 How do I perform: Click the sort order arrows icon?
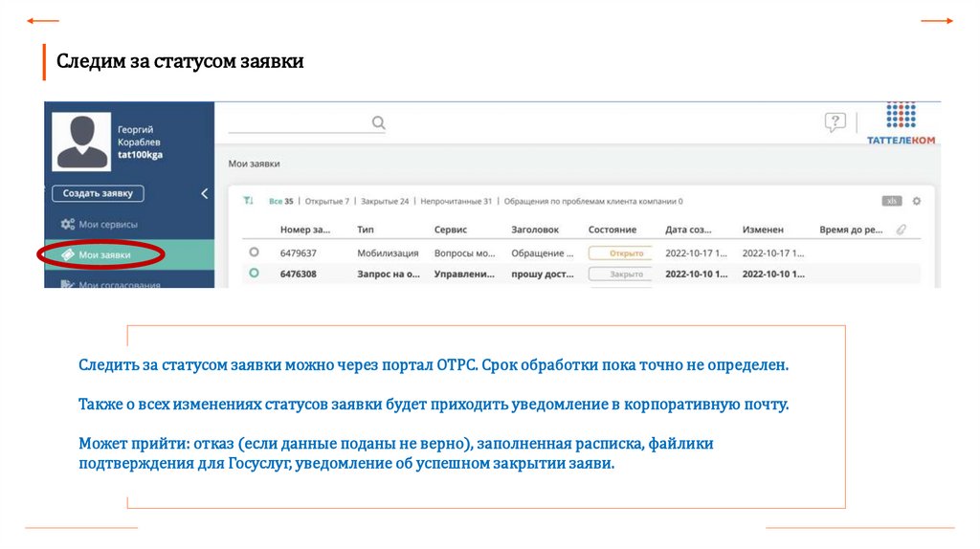[x=249, y=201]
